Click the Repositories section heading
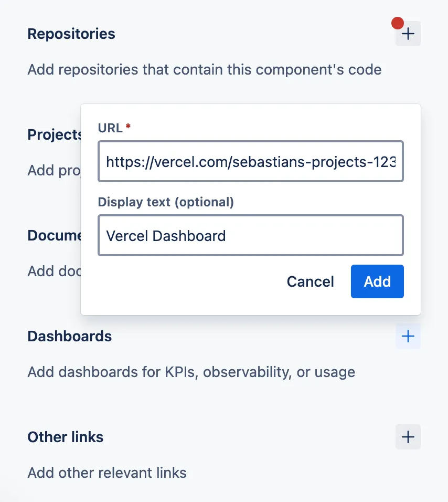This screenshot has height=502, width=448. pos(71,34)
